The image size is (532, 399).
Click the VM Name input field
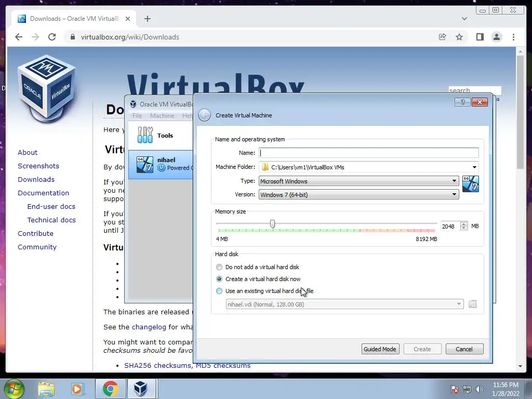click(369, 153)
